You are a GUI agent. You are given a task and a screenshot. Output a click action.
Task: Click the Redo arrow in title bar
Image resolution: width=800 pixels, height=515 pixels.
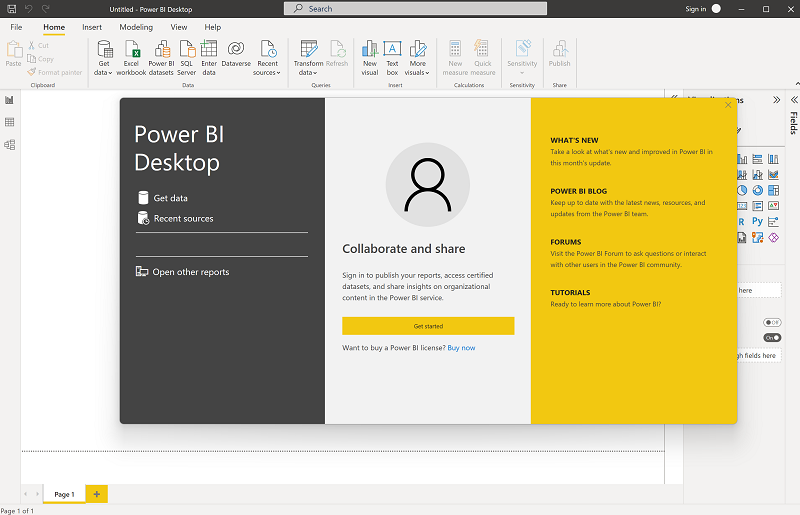click(x=45, y=9)
